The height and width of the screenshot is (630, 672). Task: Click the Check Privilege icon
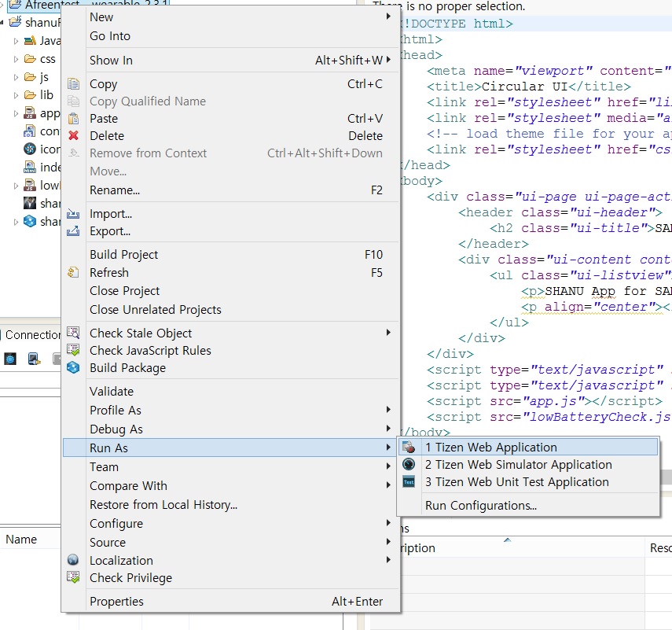pyautogui.click(x=73, y=577)
